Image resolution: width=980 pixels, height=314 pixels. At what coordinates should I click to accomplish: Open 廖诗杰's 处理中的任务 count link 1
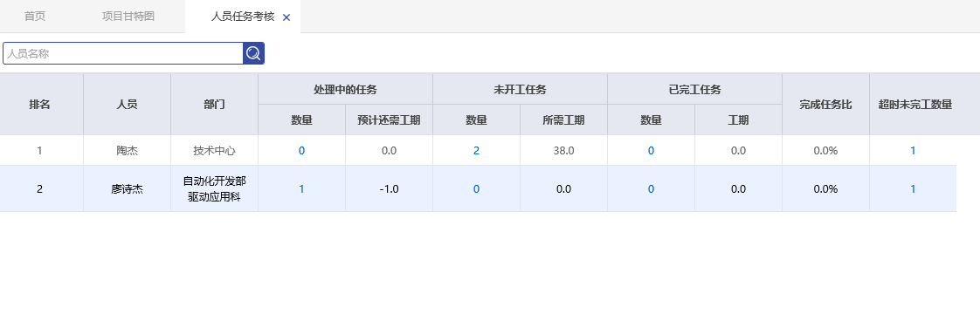[x=302, y=189]
